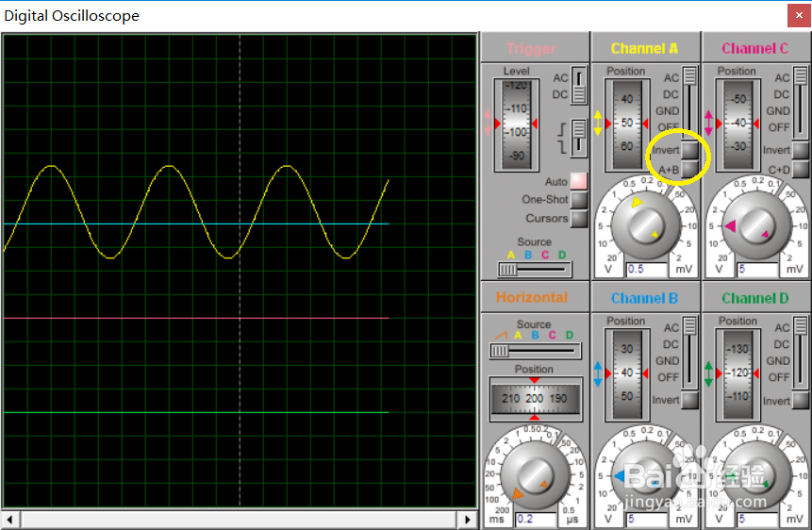Click the Channel D voltage dial knob
Screen dimensions: 812x530
(x=756, y=475)
